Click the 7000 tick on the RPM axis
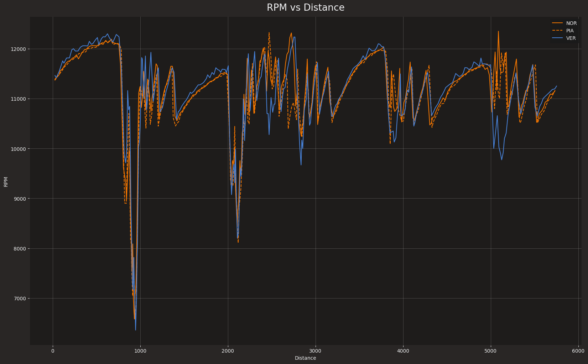This screenshot has width=588, height=364. tap(21, 298)
